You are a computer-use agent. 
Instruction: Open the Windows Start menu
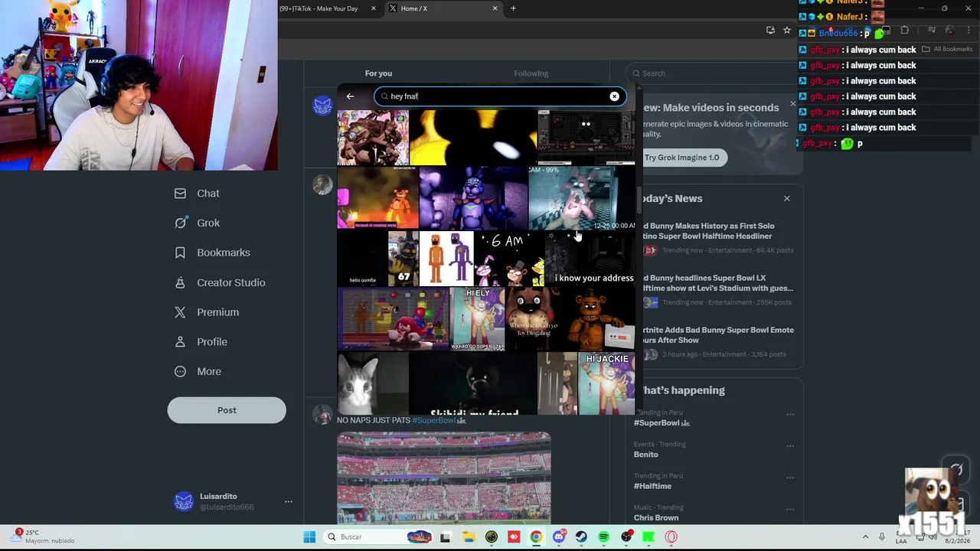309,537
